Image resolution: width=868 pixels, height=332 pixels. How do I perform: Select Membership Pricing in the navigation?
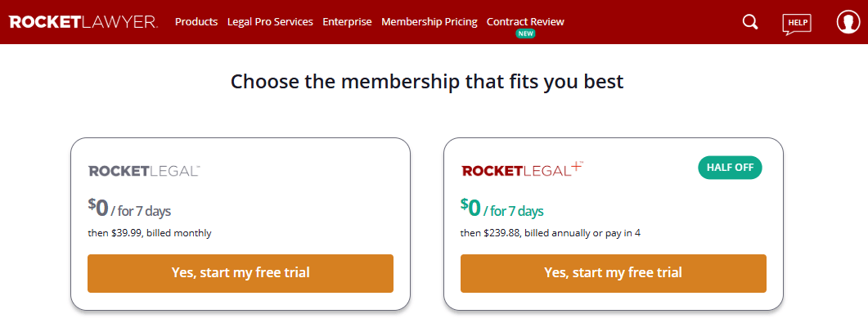pyautogui.click(x=430, y=22)
